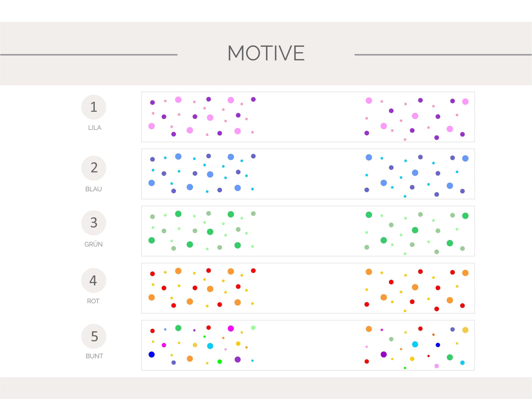Screen dimensions: 532x399
Task: Click the number 4 circle badge
Action: point(94,280)
